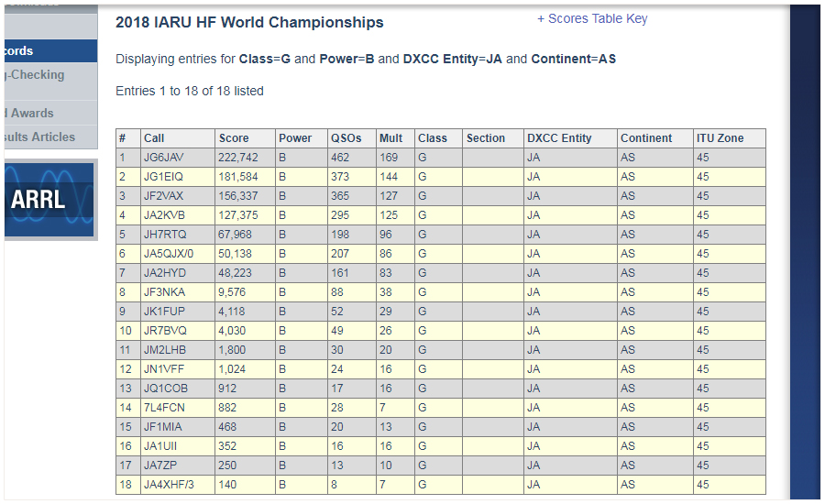The height and width of the screenshot is (504, 825).
Task: Click the 2018 IARU HF World Championships heading
Action: [249, 23]
